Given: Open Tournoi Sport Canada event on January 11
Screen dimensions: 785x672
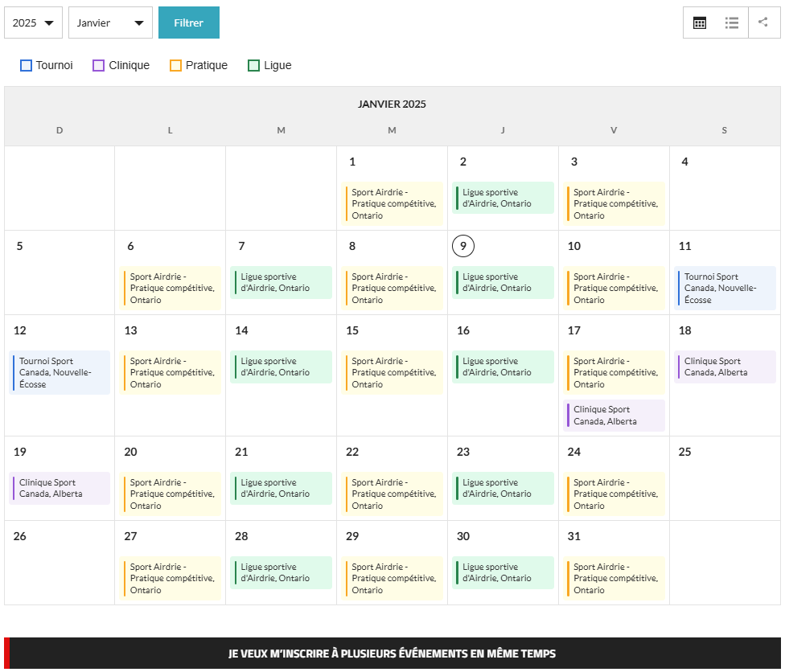Looking at the screenshot, I should 725,289.
